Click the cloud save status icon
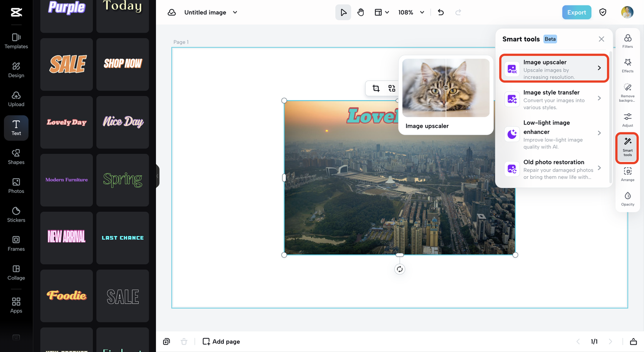The image size is (644, 352). pyautogui.click(x=172, y=12)
